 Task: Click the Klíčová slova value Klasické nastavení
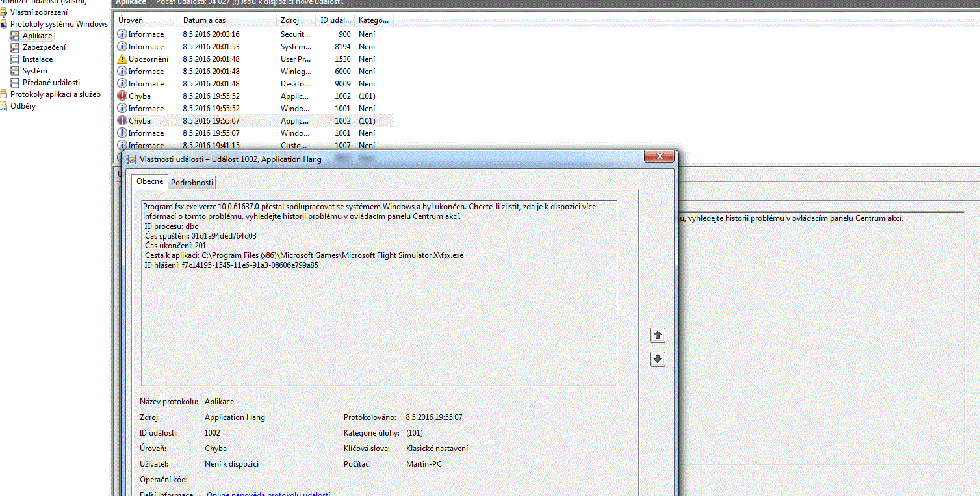pyautogui.click(x=437, y=449)
